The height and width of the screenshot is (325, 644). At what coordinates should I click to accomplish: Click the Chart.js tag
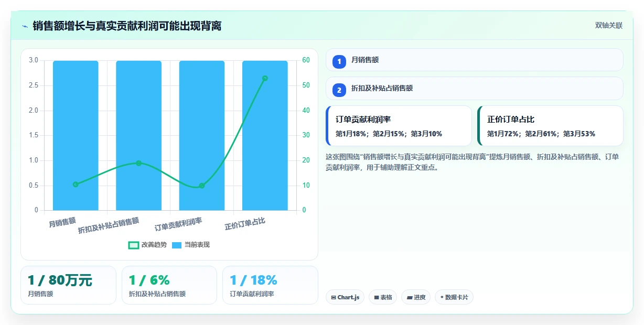(345, 297)
